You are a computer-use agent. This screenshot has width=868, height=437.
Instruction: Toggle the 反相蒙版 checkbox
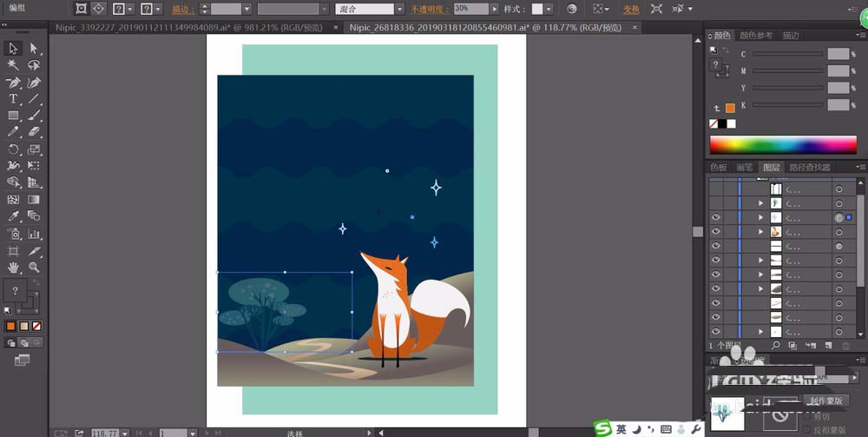(807, 429)
